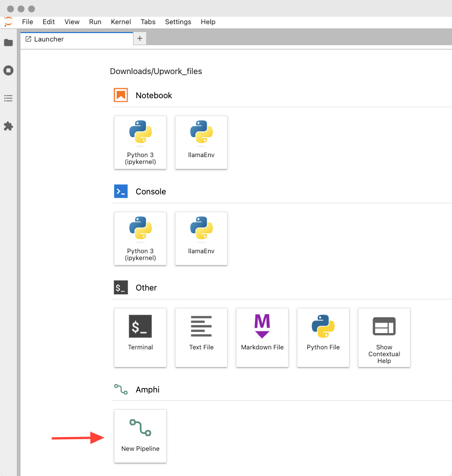Viewport: 452px width, 476px height.
Task: Open the running terminals and kernels panel
Action: pyautogui.click(x=8, y=70)
